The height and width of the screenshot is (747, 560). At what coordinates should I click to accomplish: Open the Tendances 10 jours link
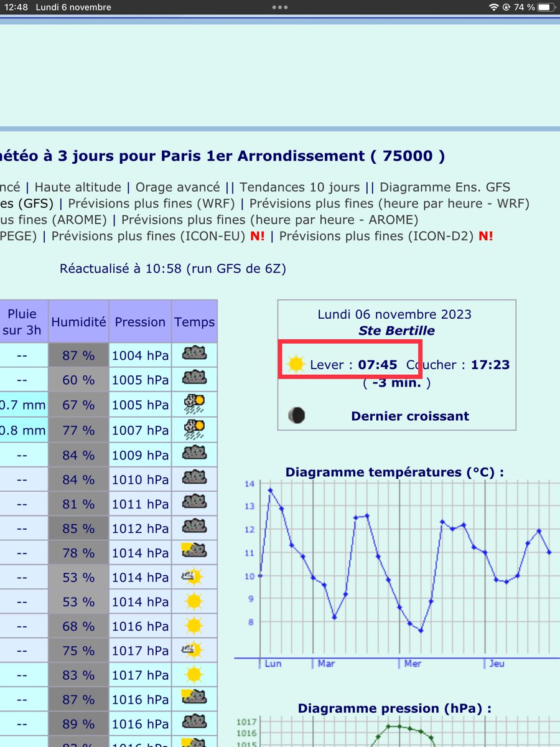300,187
